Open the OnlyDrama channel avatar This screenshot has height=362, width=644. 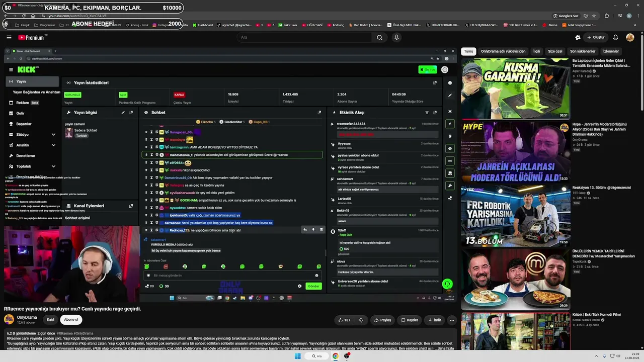click(9, 319)
